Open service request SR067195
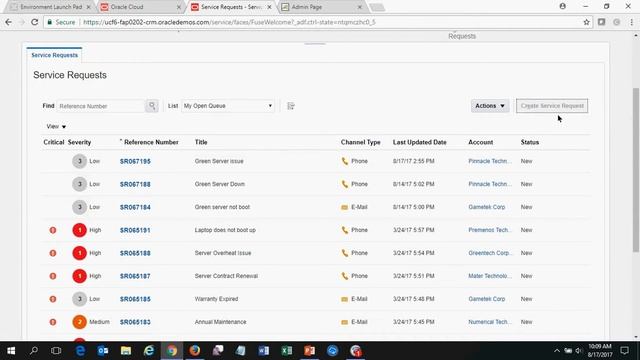 (135, 161)
